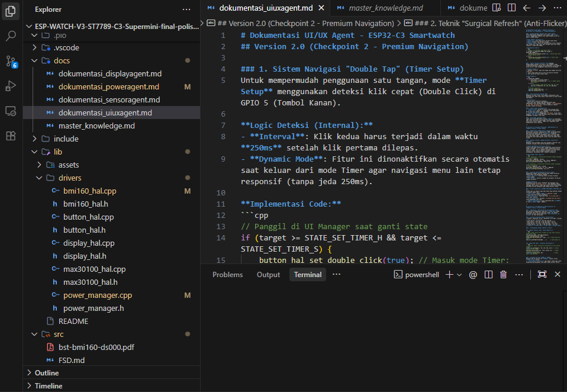Open bmi160_hal.cpp file
The height and width of the screenshot is (392, 567).
(x=111, y=191)
